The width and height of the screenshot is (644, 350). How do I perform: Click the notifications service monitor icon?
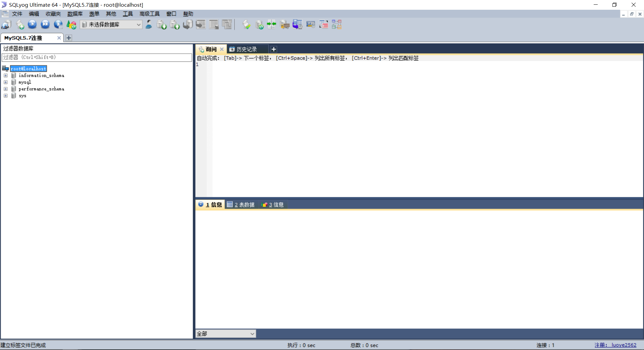311,25
